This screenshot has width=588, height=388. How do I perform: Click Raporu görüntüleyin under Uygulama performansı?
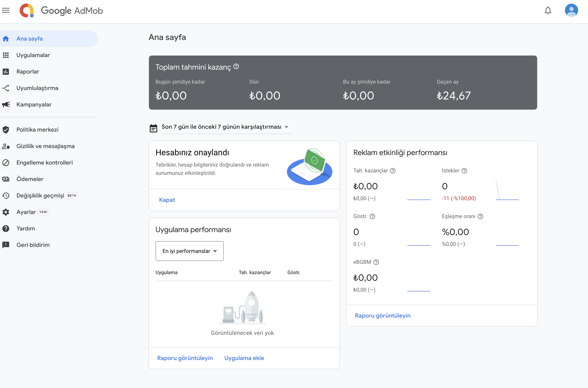(x=185, y=358)
